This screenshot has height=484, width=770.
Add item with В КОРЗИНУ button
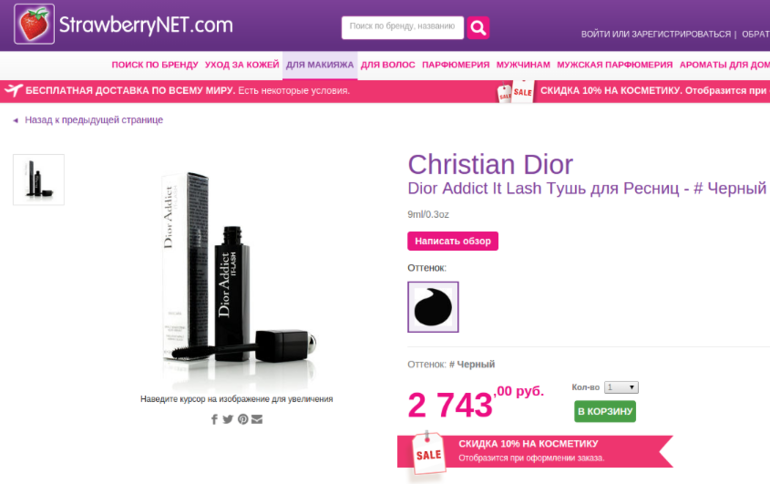[605, 411]
